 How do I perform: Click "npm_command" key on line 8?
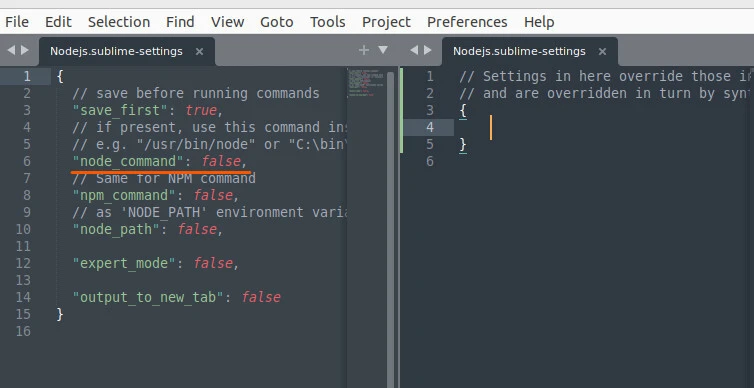click(124, 196)
